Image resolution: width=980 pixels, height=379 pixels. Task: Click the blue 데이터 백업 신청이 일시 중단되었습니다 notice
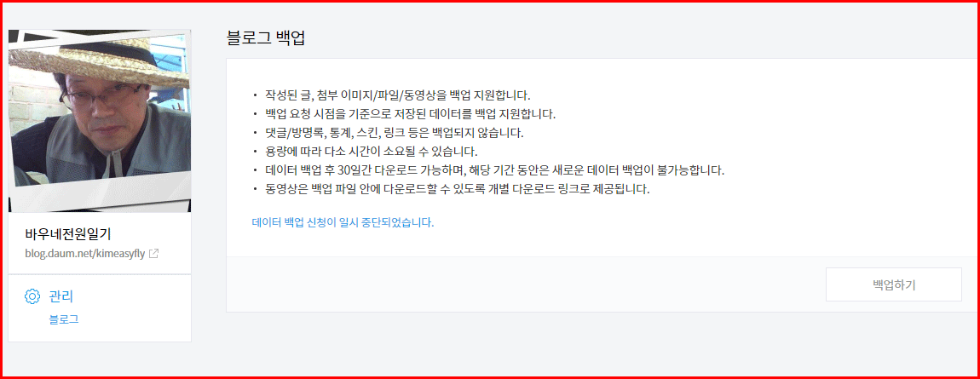pos(343,222)
